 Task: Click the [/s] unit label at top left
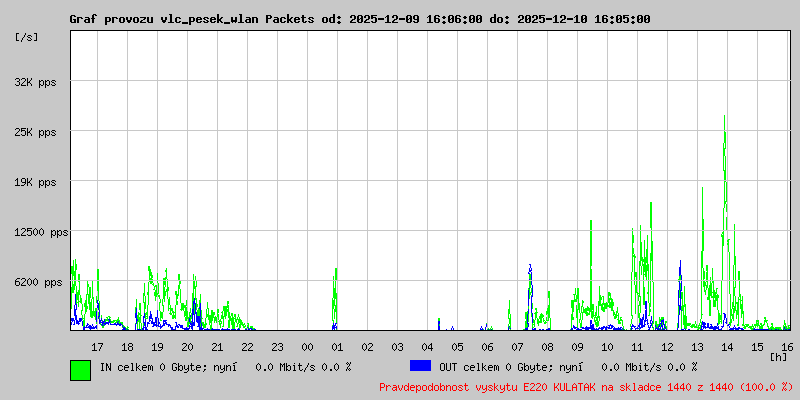coord(27,37)
